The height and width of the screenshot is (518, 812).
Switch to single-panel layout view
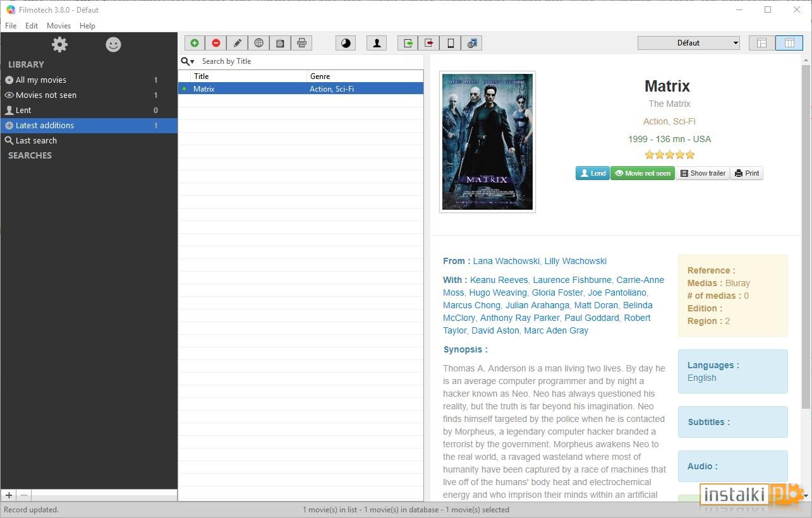tap(762, 43)
